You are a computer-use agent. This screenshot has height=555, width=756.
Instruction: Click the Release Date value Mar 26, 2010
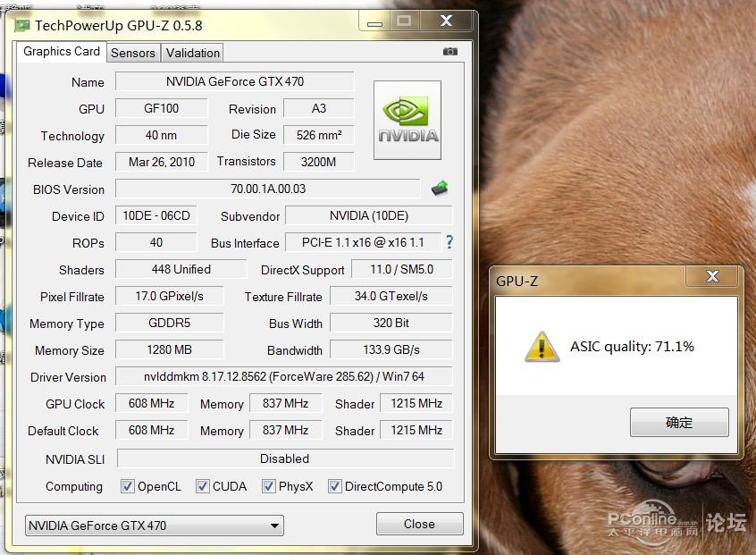[162, 162]
